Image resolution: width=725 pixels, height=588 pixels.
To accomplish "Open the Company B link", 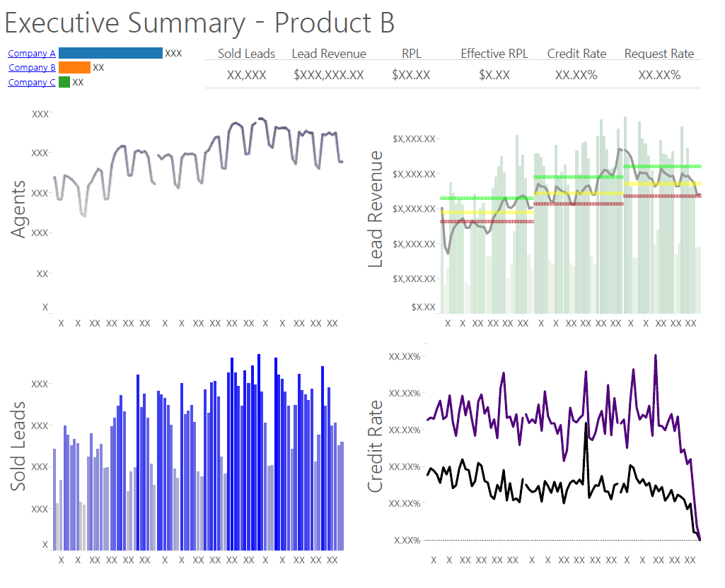I will (32, 68).
